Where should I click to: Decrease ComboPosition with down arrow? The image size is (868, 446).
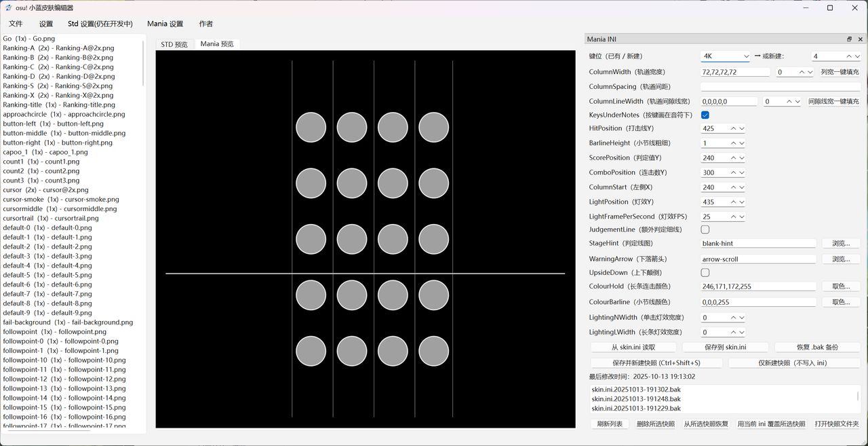click(742, 172)
